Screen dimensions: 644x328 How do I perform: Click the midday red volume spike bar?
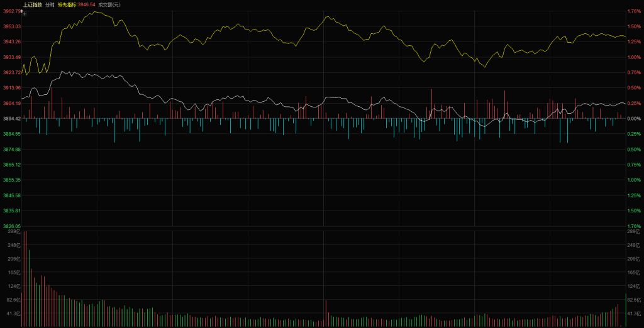pos(326,313)
